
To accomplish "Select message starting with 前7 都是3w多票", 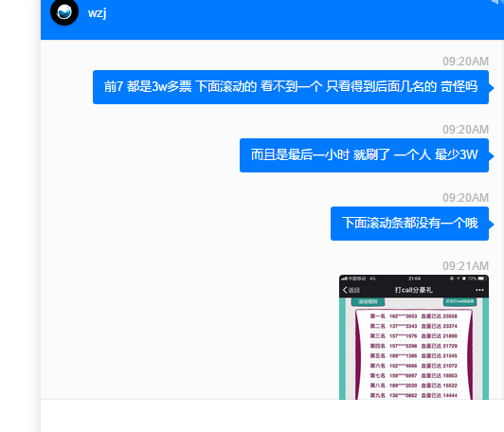I will coord(291,87).
